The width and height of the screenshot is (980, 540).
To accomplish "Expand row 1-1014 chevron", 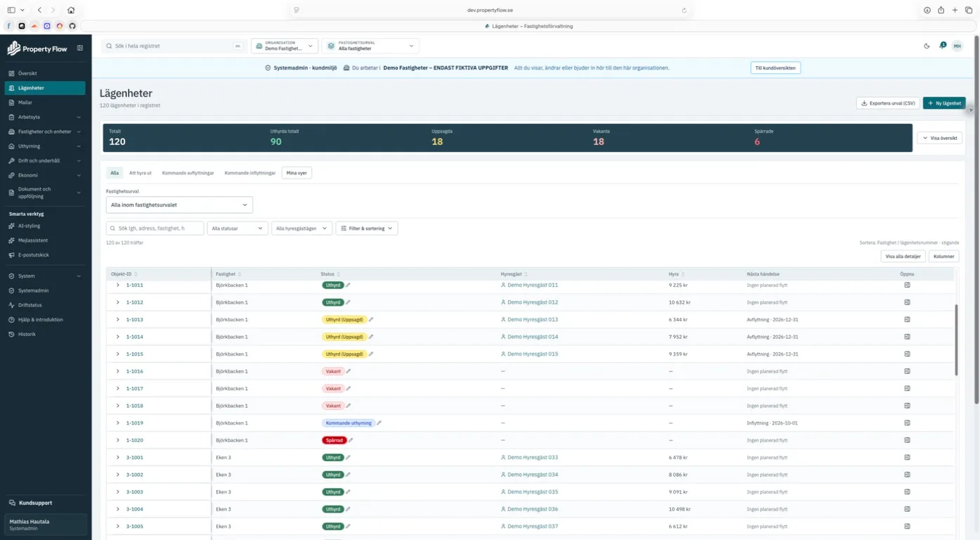I will click(x=117, y=337).
